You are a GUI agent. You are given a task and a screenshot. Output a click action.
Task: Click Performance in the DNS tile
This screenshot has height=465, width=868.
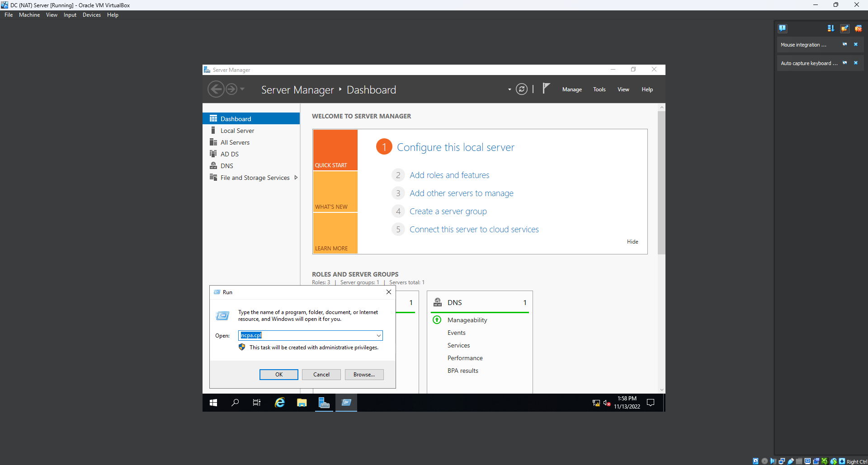coord(465,358)
